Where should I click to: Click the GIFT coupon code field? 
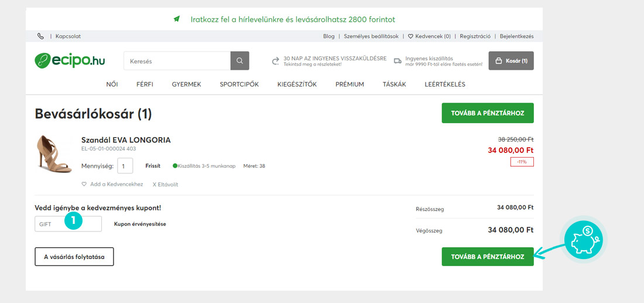click(68, 224)
